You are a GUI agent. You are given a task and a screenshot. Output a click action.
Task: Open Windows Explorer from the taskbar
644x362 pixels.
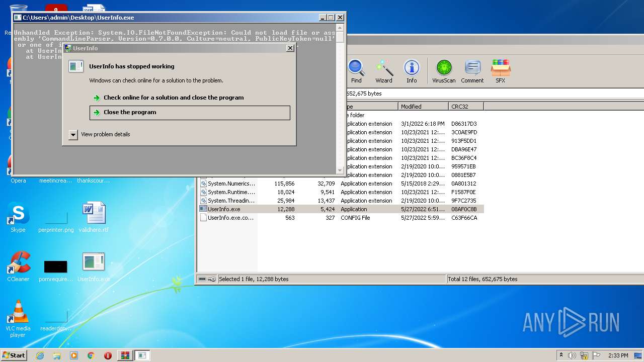pyautogui.click(x=57, y=355)
